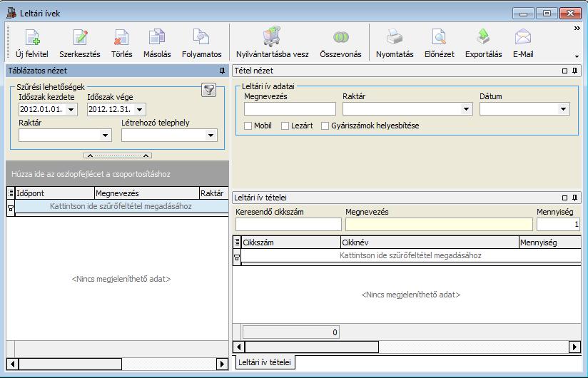The width and height of the screenshot is (588, 378).
Task: Select the Törlés delete icon
Action: click(x=121, y=38)
